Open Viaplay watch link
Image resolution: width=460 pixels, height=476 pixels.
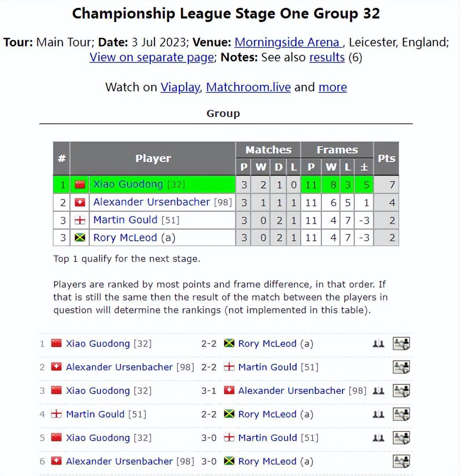coord(180,87)
